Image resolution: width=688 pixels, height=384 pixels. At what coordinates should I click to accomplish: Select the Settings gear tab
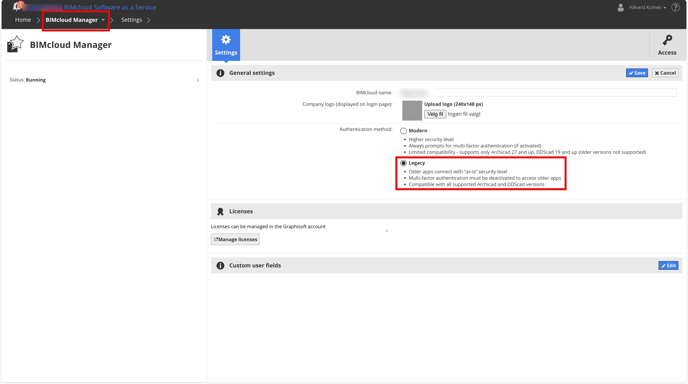226,44
